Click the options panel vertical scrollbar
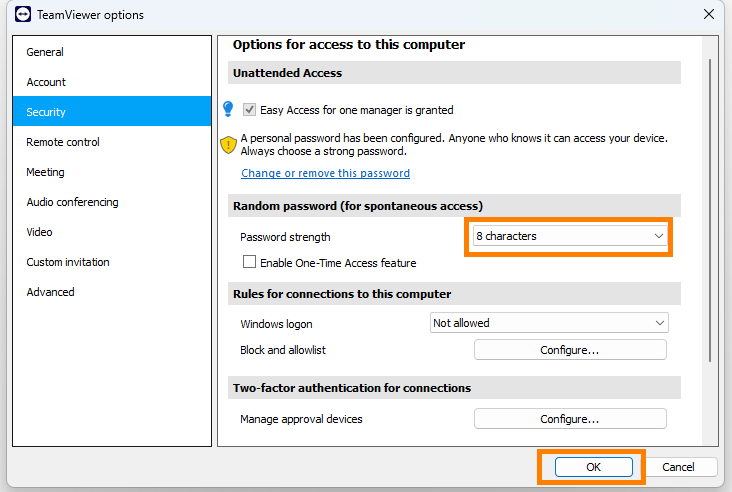 710,210
